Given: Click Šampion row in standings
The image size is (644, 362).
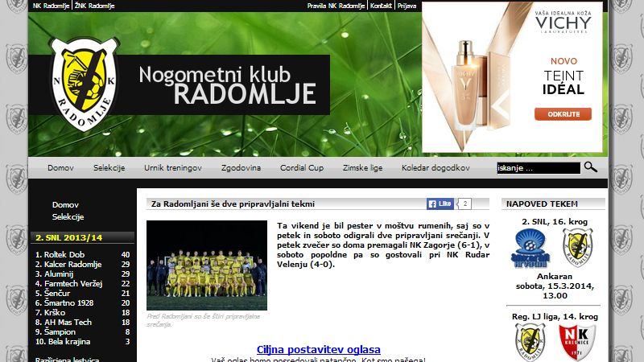Looking at the screenshot, I should (82, 331).
